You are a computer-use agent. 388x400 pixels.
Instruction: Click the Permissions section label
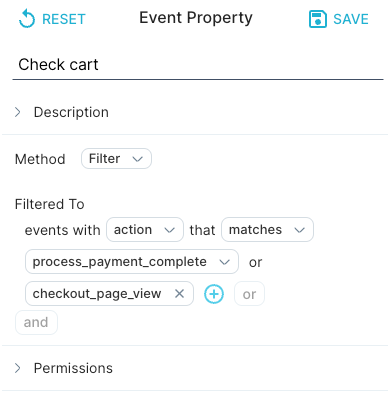click(73, 368)
